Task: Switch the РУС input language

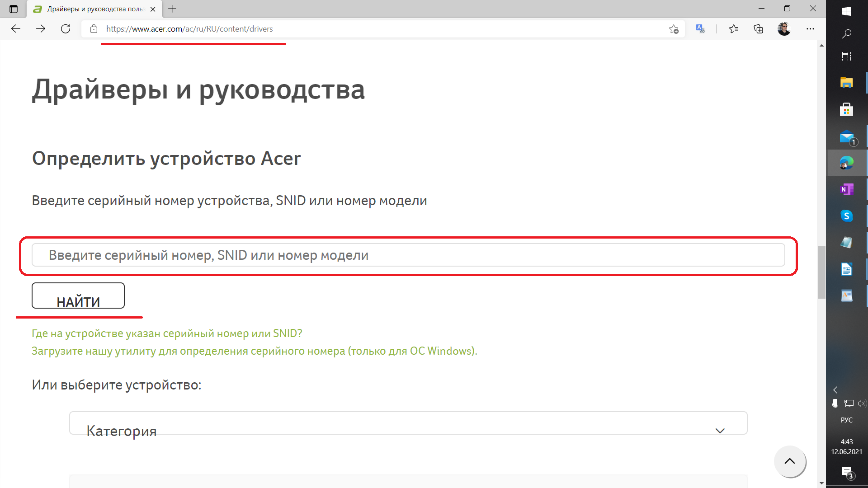Action: pyautogui.click(x=847, y=420)
